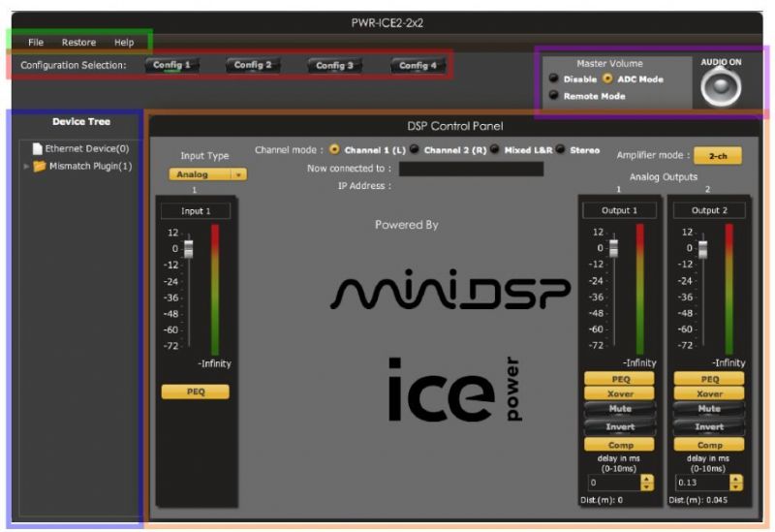The height and width of the screenshot is (532, 775).
Task: Decrease Output 1 delay with down arrow
Action: point(647,486)
